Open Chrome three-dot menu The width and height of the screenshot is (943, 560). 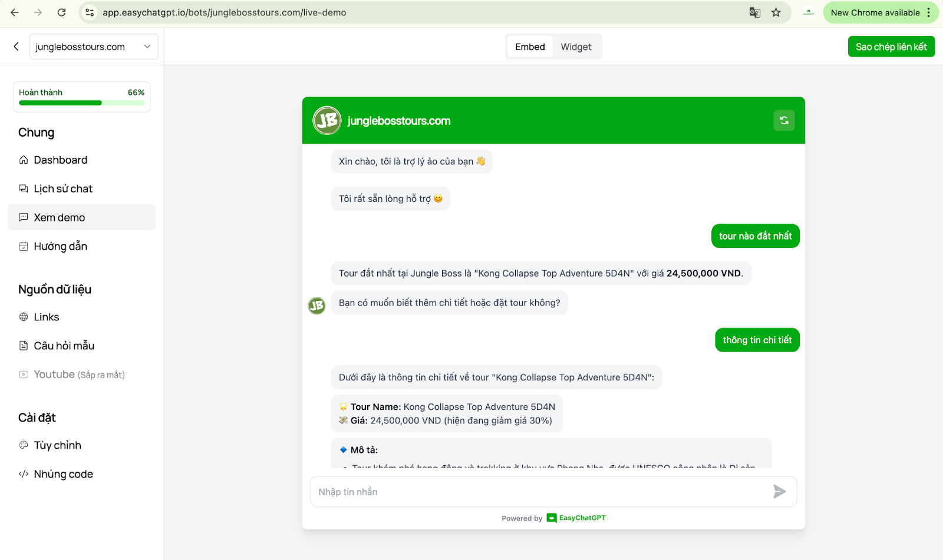coord(928,12)
